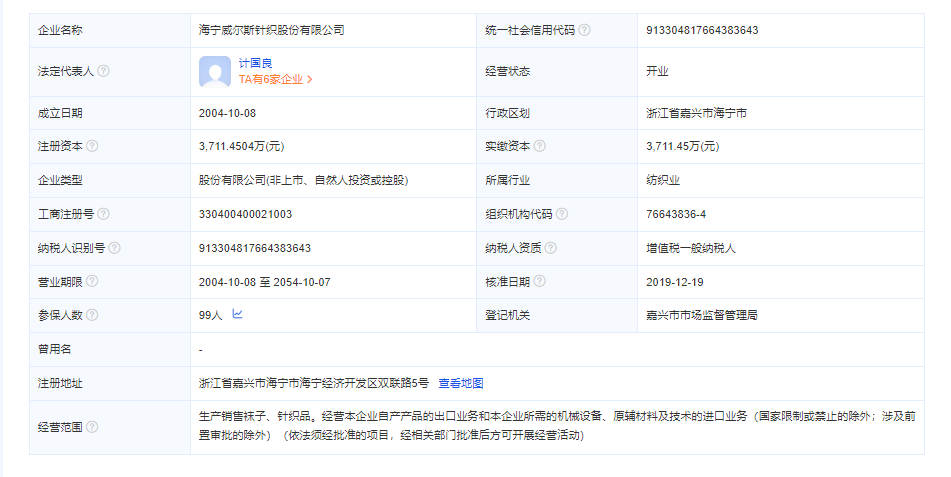Select the 曾用名 label
The image size is (951, 477).
tap(55, 349)
